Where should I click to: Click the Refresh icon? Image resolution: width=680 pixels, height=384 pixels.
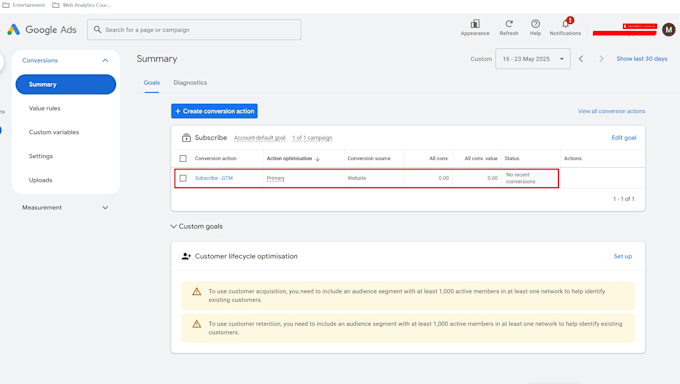[509, 24]
